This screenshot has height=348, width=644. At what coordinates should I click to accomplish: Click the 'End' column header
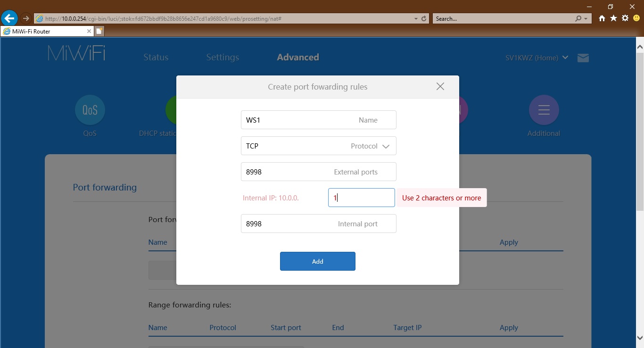coord(338,327)
